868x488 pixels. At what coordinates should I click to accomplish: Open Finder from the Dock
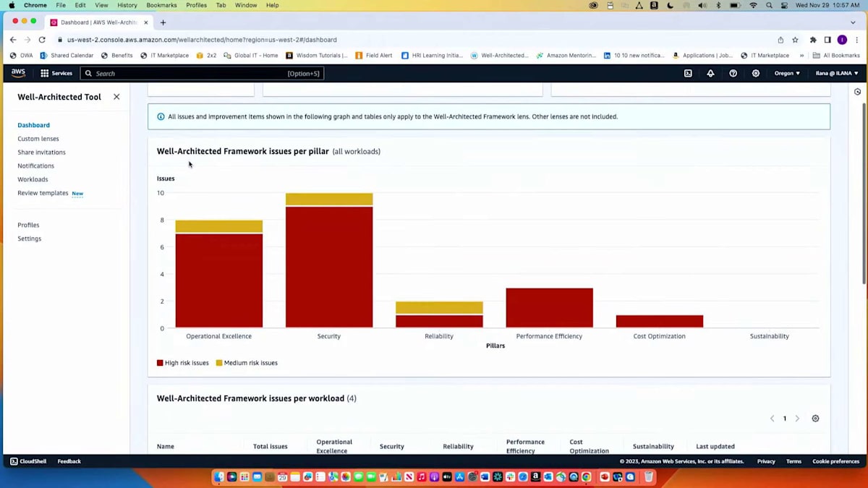[x=219, y=477]
